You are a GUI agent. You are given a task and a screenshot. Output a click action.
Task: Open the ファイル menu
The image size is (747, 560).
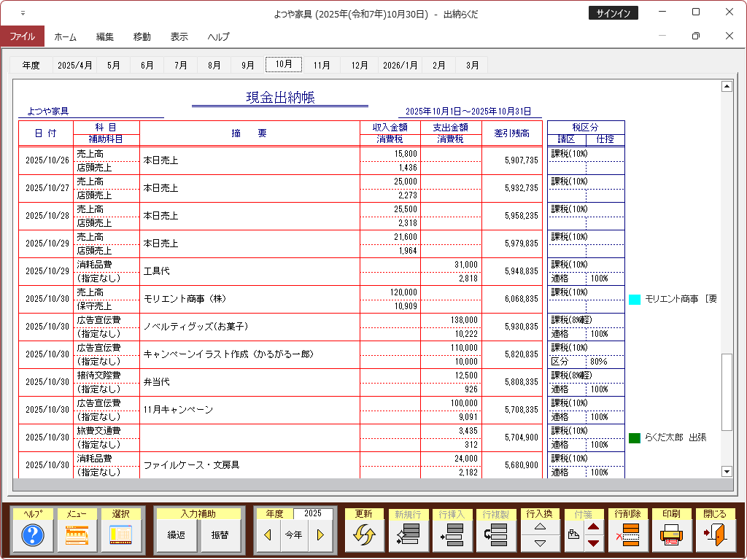pos(22,36)
